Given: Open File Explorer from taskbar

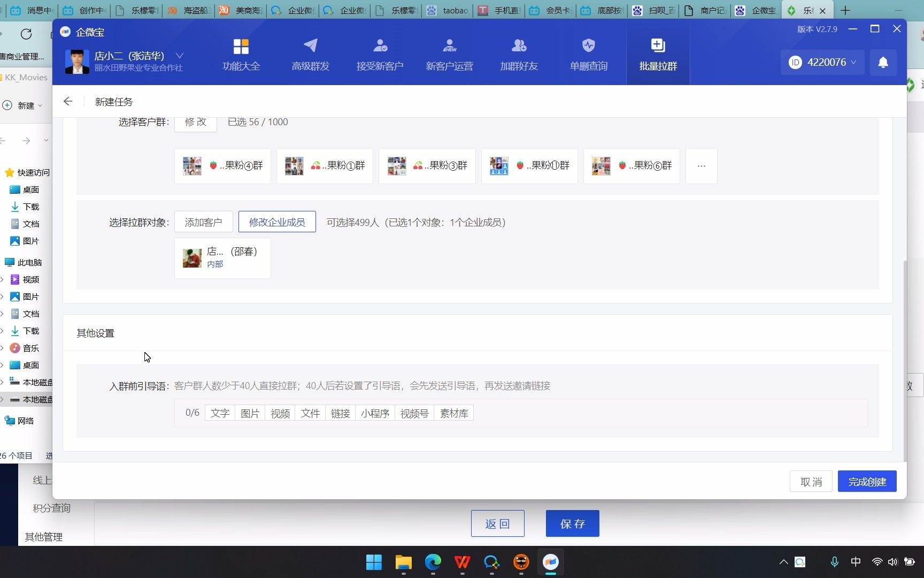Looking at the screenshot, I should pyautogui.click(x=403, y=562).
